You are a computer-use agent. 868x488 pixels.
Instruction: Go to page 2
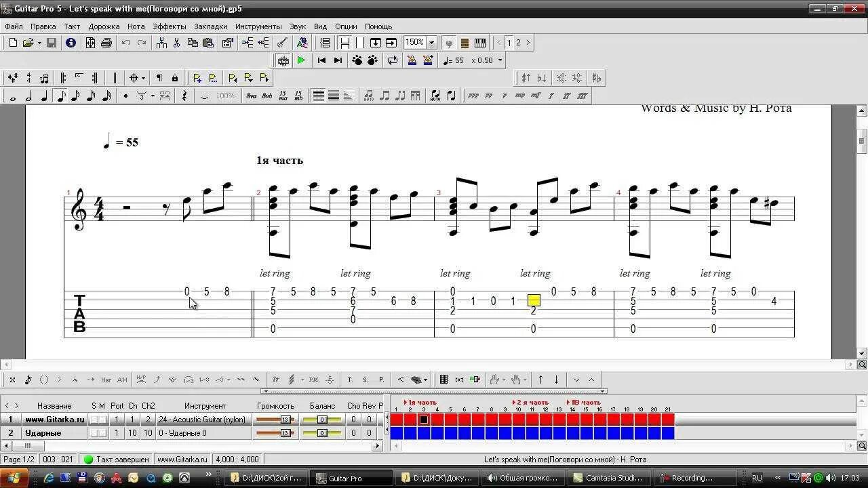pyautogui.click(x=519, y=43)
